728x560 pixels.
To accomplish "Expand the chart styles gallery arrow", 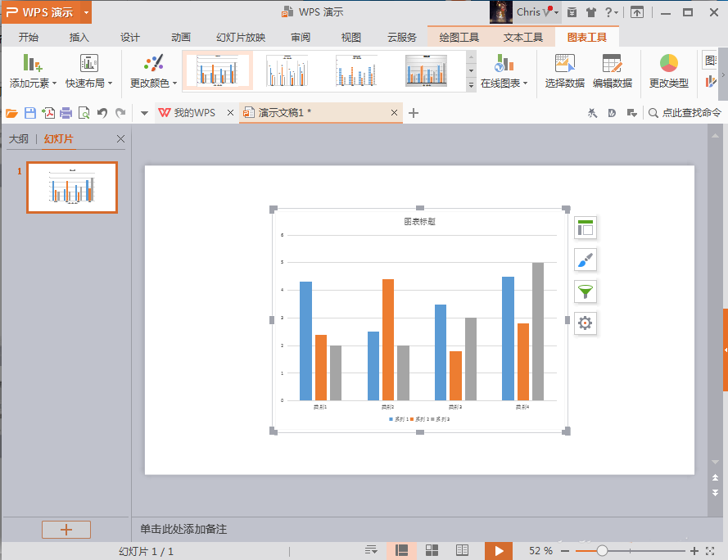I will click(x=471, y=85).
